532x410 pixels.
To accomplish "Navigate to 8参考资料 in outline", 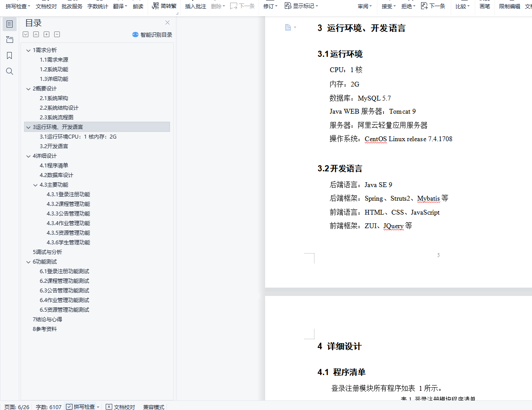I will [x=45, y=329].
